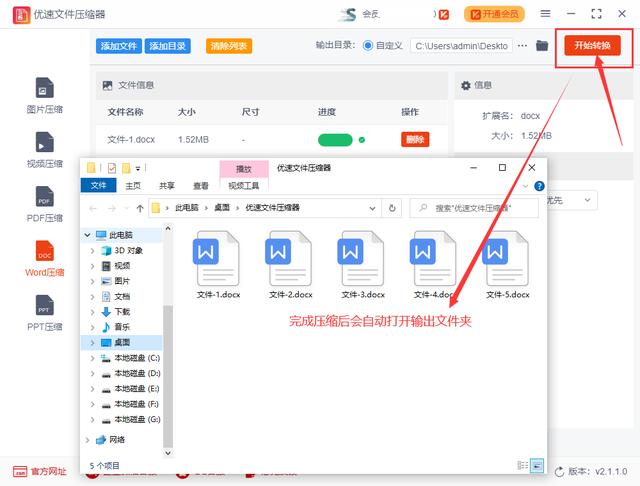Screen dimensions: 640x486
Task: Collapse the 此电脑 tree node
Action: (87, 235)
